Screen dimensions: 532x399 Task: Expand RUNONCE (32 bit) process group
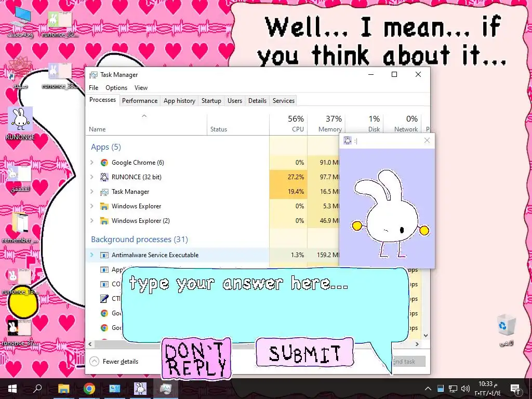click(91, 177)
